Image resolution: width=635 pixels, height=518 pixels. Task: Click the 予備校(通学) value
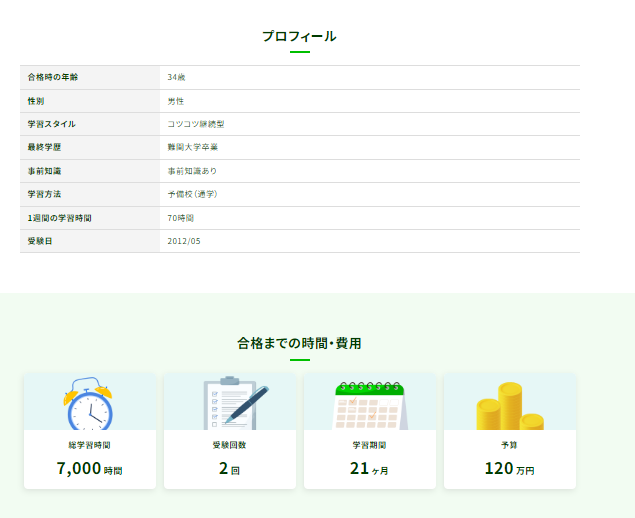(193, 194)
